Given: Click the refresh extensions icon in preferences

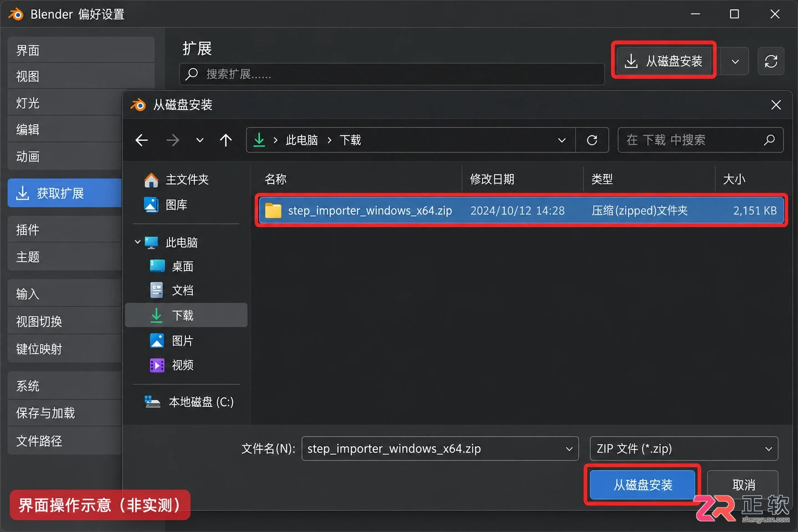Looking at the screenshot, I should click(x=771, y=61).
